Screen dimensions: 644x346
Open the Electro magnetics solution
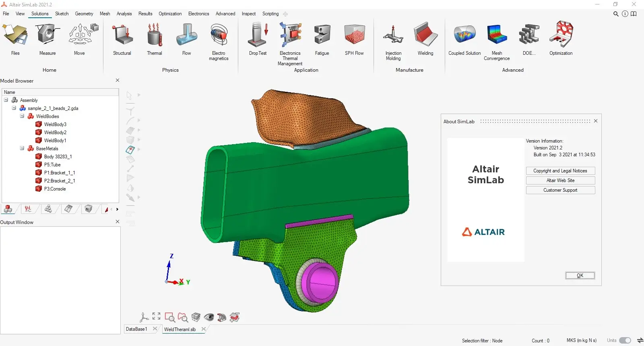pyautogui.click(x=219, y=35)
